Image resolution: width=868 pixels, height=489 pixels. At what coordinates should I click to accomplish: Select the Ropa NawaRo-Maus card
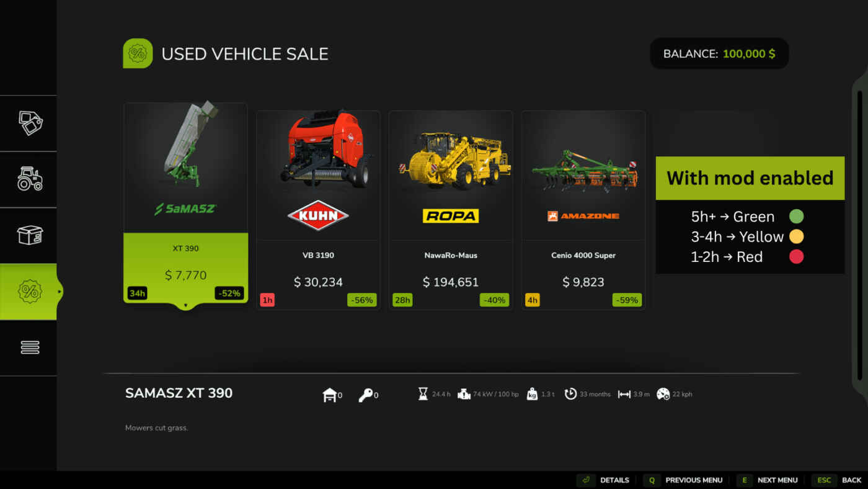tap(451, 210)
